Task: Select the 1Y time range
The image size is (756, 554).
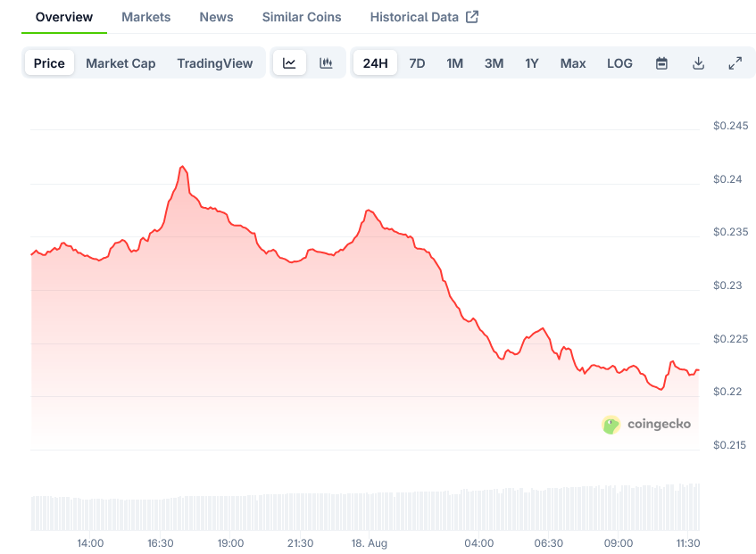Action: click(532, 63)
